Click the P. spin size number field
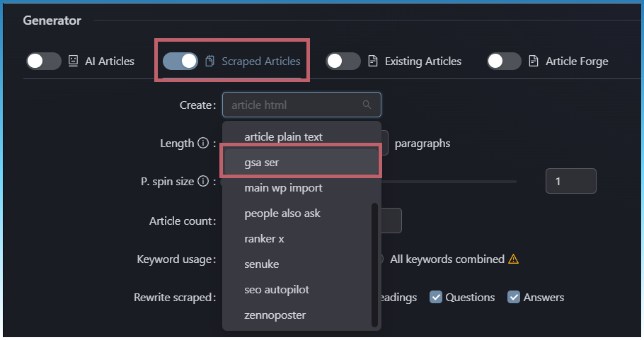The height and width of the screenshot is (340, 644). click(x=570, y=182)
